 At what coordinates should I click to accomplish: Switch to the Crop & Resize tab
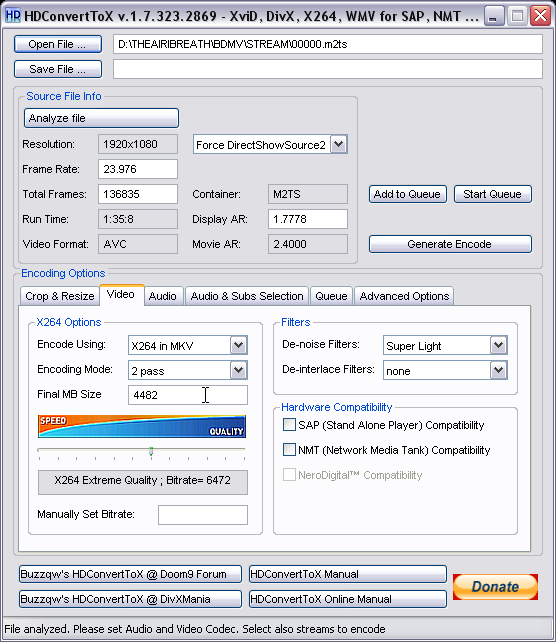point(60,296)
